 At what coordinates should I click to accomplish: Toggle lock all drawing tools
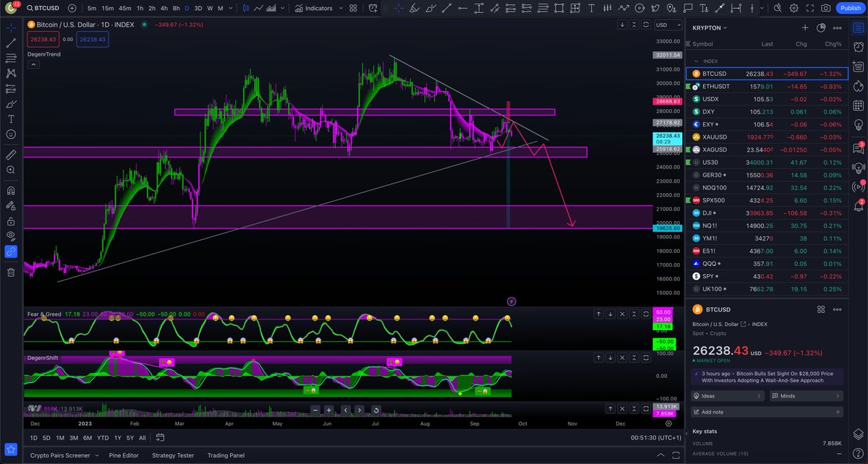click(11, 221)
